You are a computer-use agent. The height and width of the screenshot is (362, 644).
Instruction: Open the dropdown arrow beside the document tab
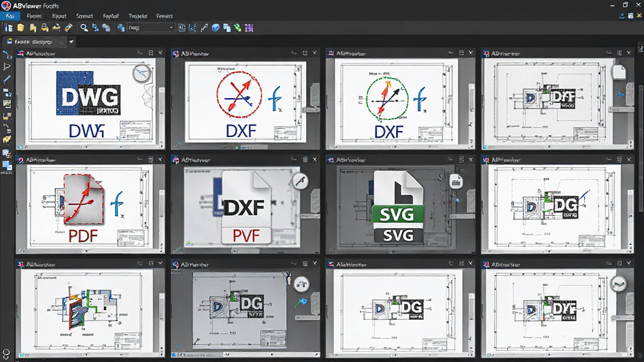pos(72,41)
